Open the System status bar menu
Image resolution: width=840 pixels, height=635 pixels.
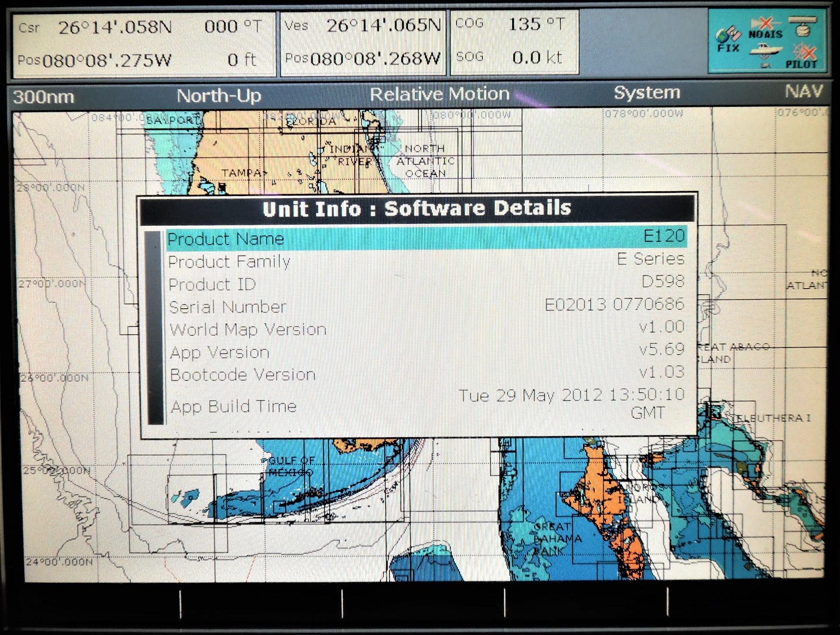646,93
